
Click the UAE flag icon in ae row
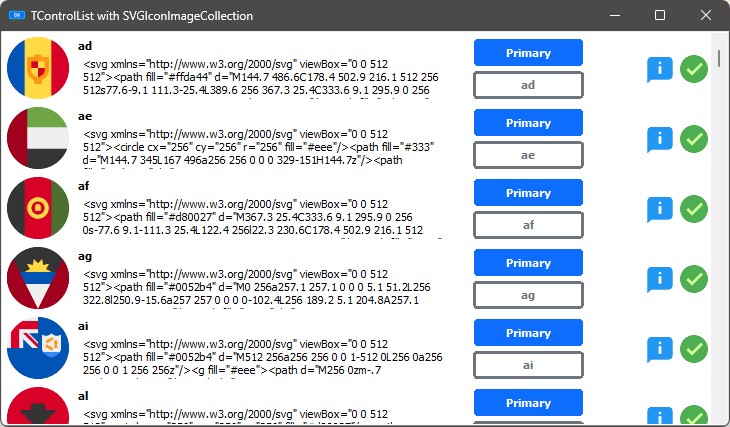point(38,139)
